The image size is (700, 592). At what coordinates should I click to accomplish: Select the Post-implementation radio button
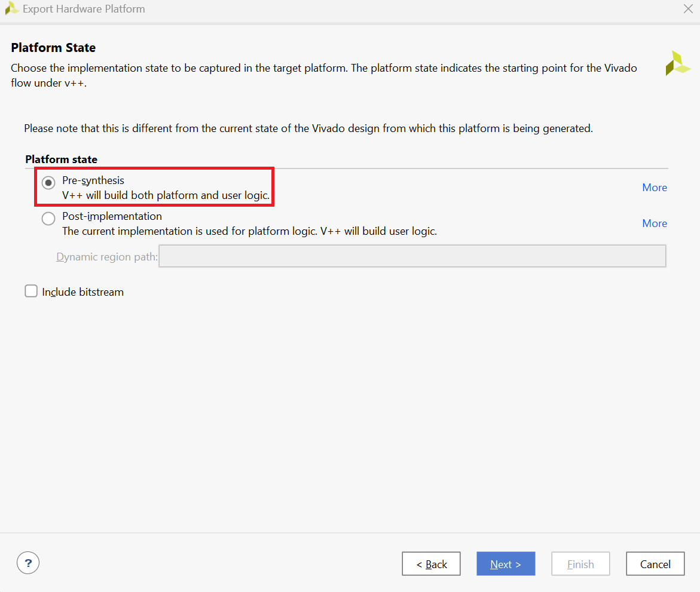[48, 218]
